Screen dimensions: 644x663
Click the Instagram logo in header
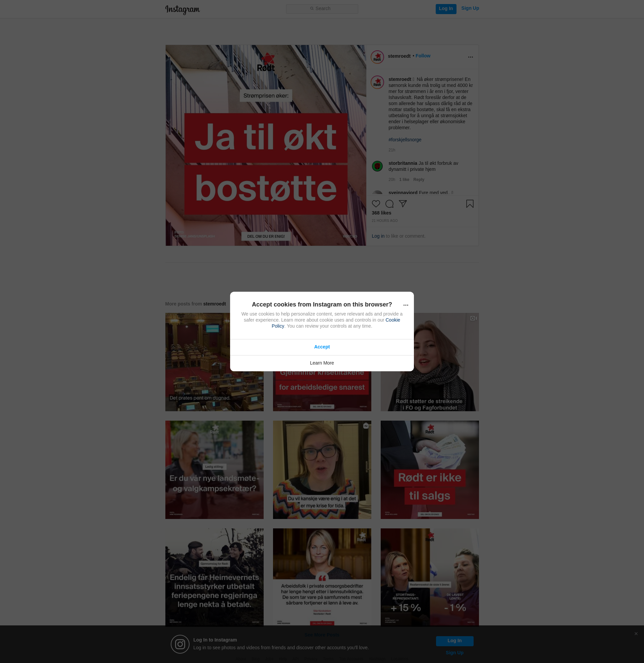pyautogui.click(x=182, y=9)
